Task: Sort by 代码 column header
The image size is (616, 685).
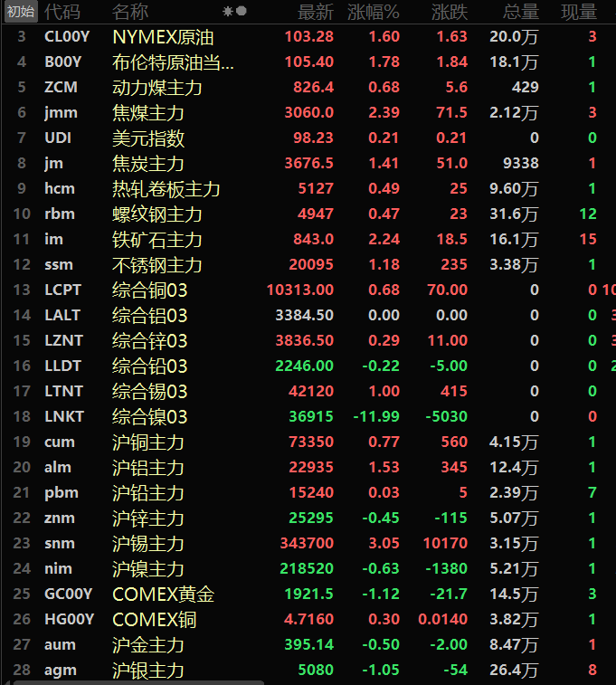Action: click(x=62, y=12)
